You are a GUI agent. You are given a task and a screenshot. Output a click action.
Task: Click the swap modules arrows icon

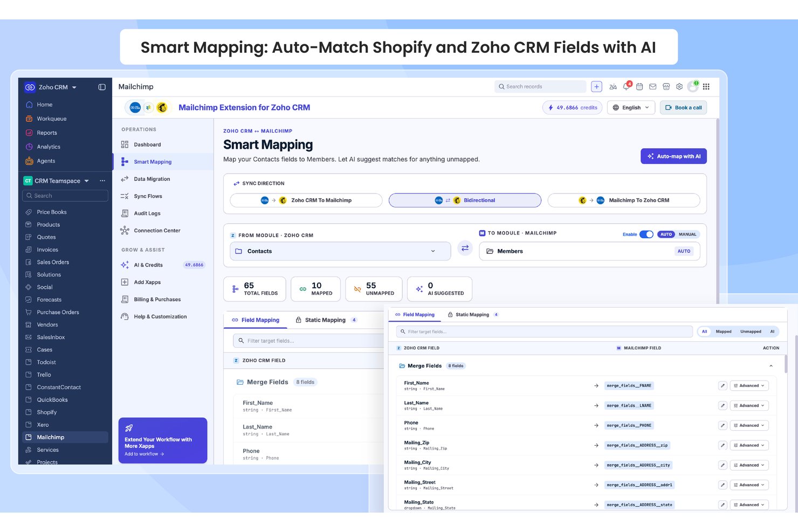[x=465, y=248]
